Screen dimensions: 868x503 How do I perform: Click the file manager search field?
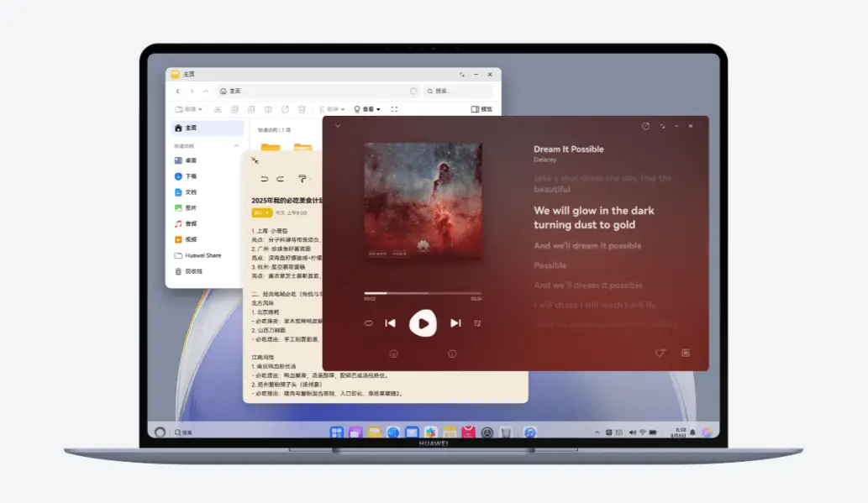[x=458, y=91]
